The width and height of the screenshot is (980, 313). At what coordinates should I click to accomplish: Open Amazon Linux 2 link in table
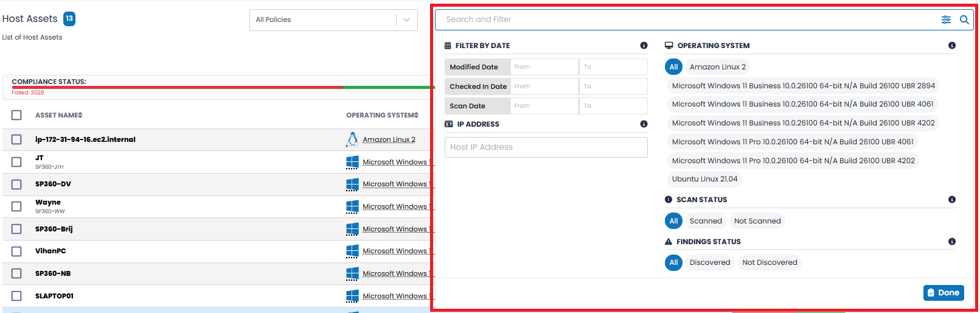pyautogui.click(x=389, y=139)
